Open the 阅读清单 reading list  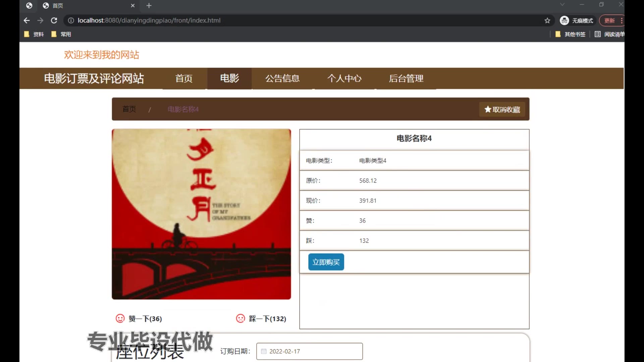[609, 34]
